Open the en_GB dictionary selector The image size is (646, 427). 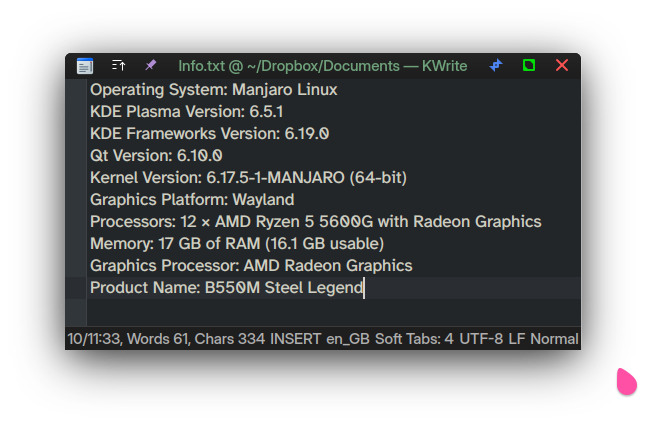pos(348,339)
